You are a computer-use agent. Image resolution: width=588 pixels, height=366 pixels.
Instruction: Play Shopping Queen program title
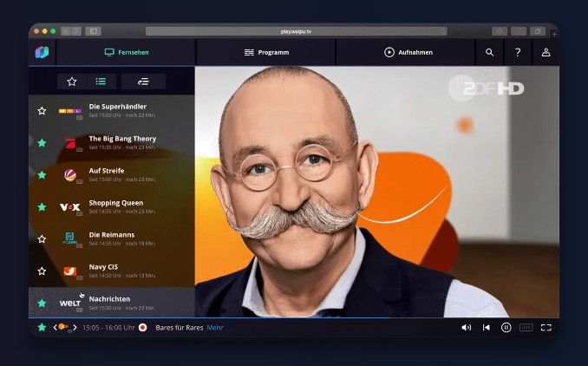116,203
